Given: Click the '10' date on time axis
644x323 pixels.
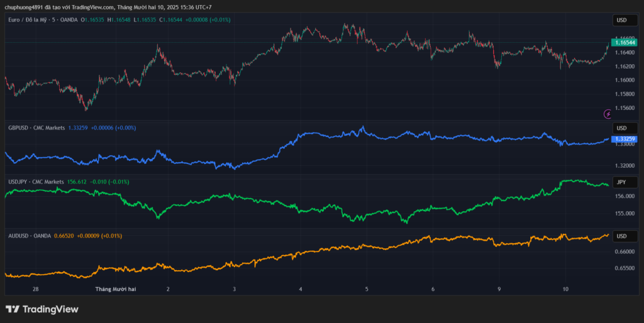Looking at the screenshot, I should [566, 289].
